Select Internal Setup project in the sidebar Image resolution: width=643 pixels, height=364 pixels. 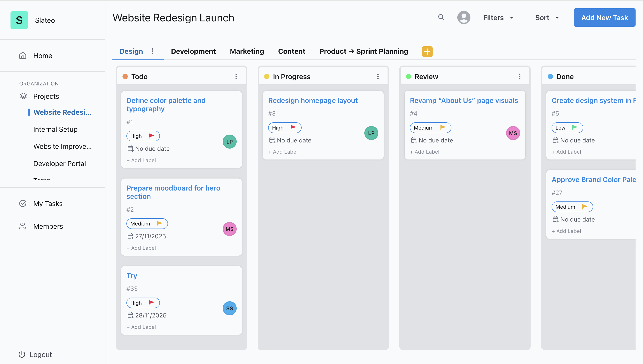(x=55, y=129)
